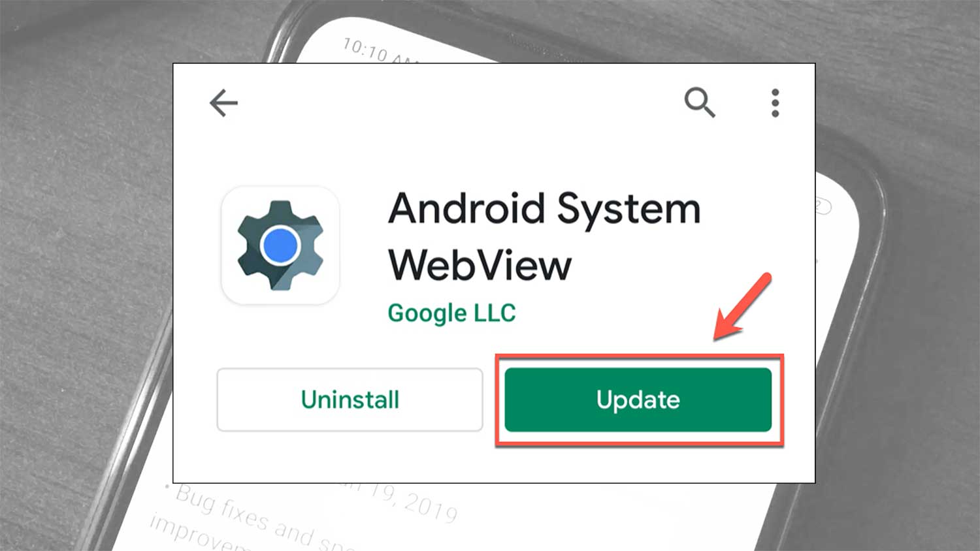Open the three-dot overflow menu
Image resolution: width=980 pixels, height=551 pixels.
pyautogui.click(x=775, y=103)
